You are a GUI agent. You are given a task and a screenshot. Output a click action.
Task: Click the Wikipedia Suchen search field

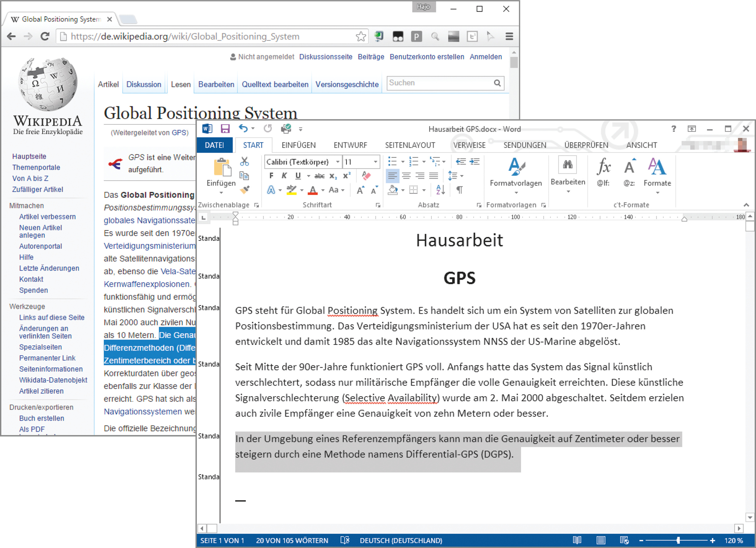tap(440, 83)
